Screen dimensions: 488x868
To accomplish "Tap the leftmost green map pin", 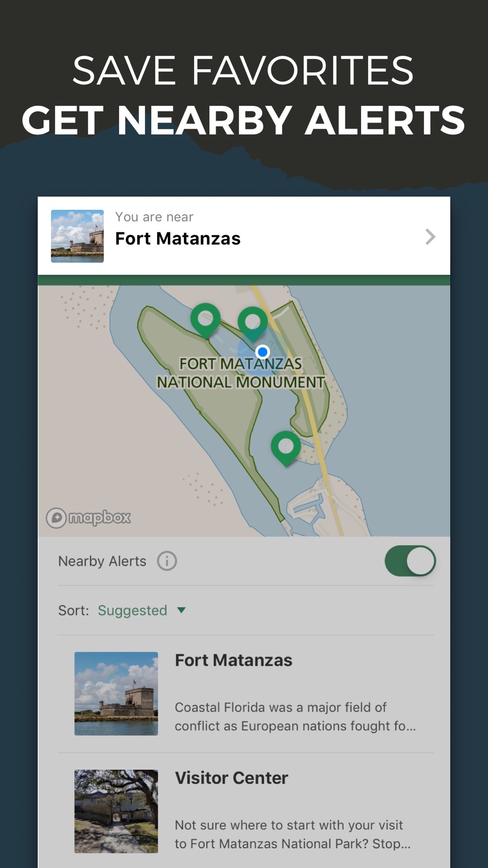I will point(205,319).
